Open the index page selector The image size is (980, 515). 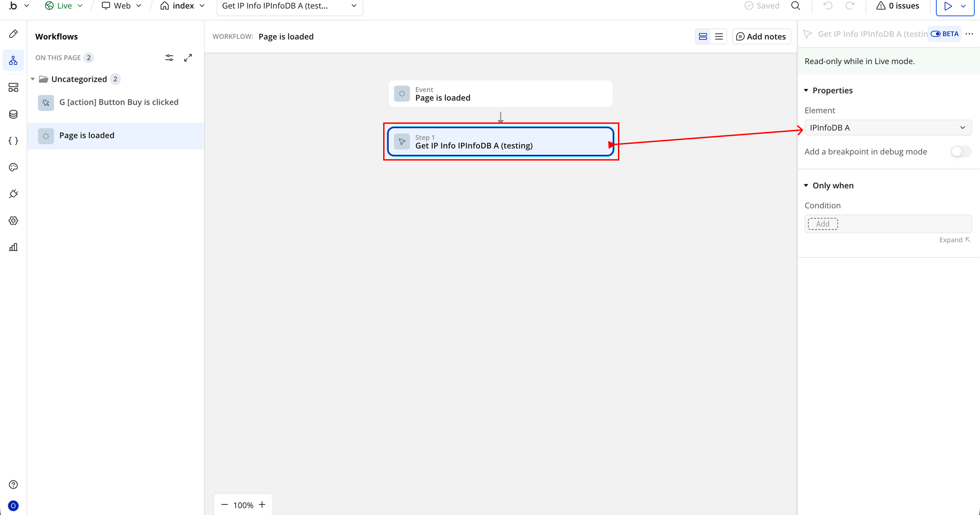[x=183, y=6]
